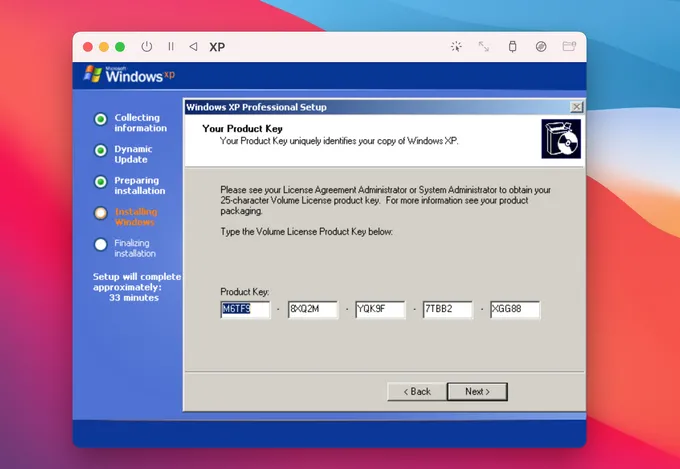The height and width of the screenshot is (469, 680).
Task: Click the Finalizing installation step bullet
Action: 101,244
